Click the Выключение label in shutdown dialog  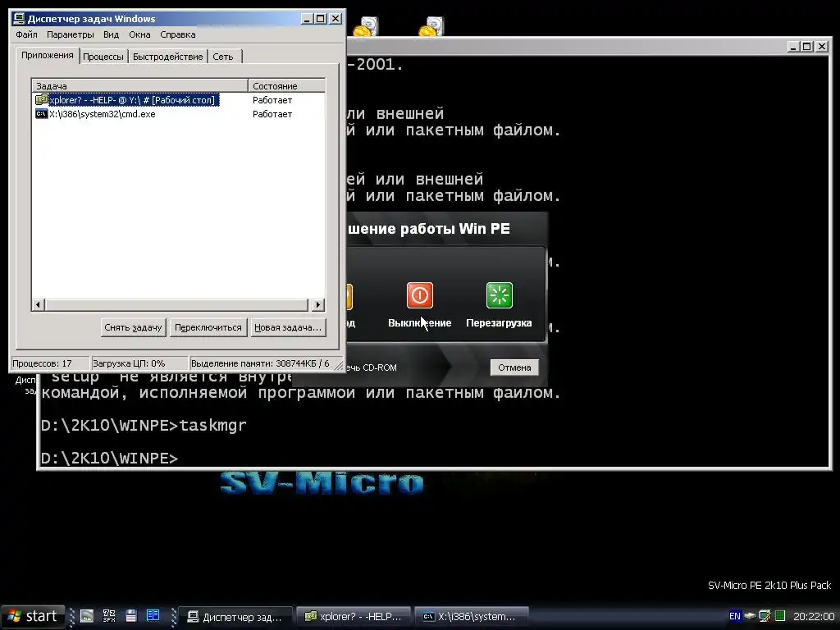coord(419,323)
